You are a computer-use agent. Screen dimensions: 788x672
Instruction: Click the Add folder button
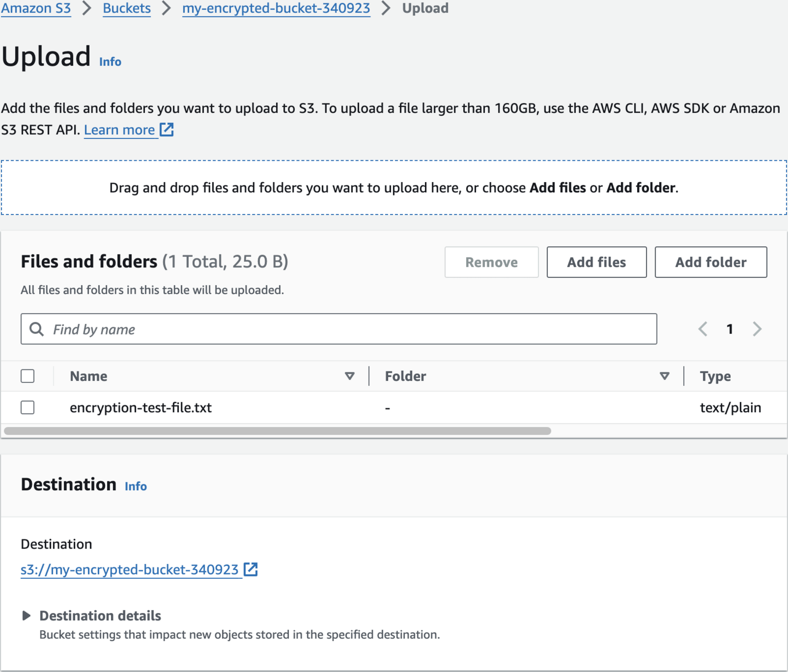coord(711,262)
